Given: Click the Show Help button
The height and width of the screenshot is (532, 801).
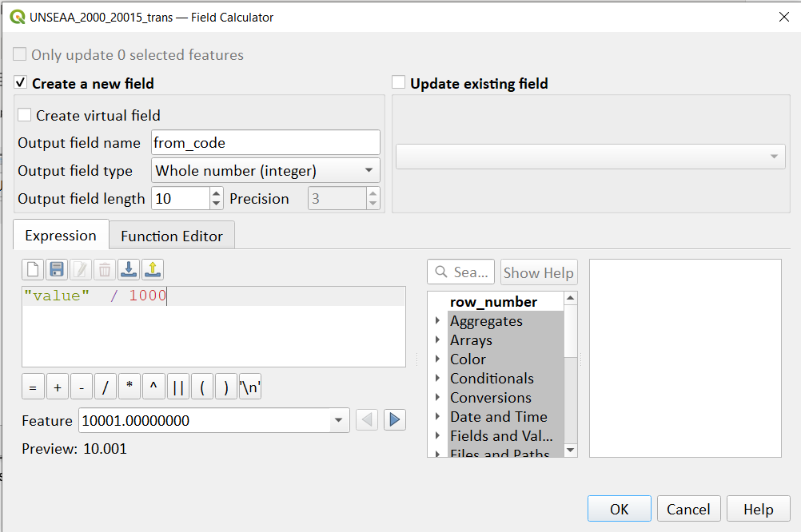Looking at the screenshot, I should [539, 272].
